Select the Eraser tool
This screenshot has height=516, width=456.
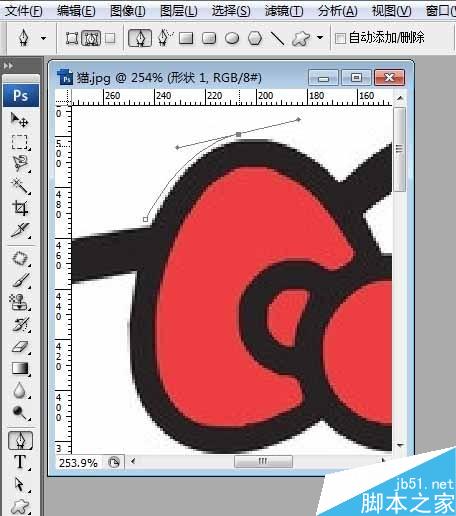click(20, 347)
